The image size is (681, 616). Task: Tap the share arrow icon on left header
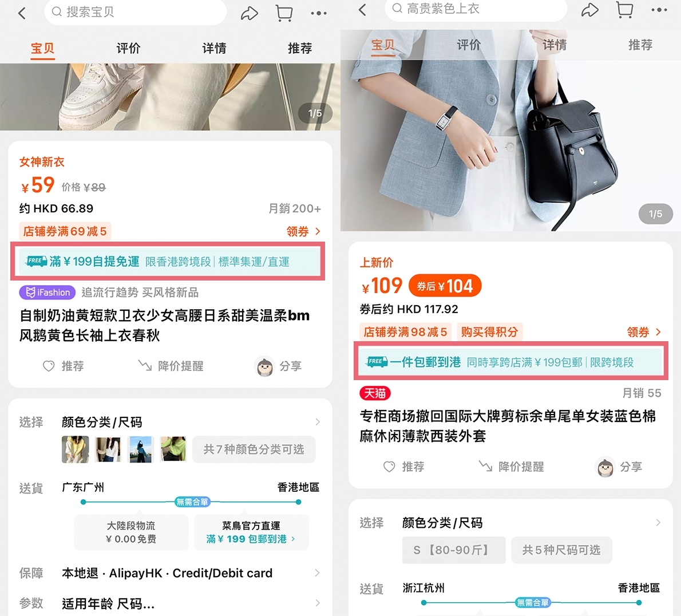[250, 13]
